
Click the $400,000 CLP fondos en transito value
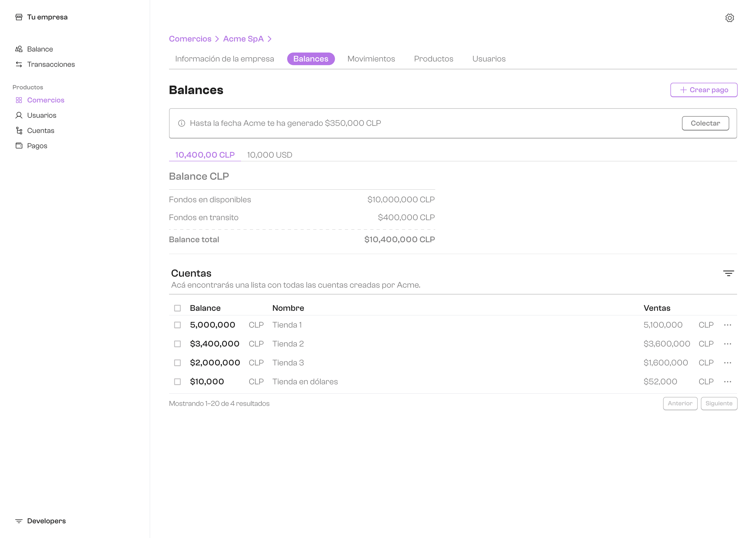(406, 218)
